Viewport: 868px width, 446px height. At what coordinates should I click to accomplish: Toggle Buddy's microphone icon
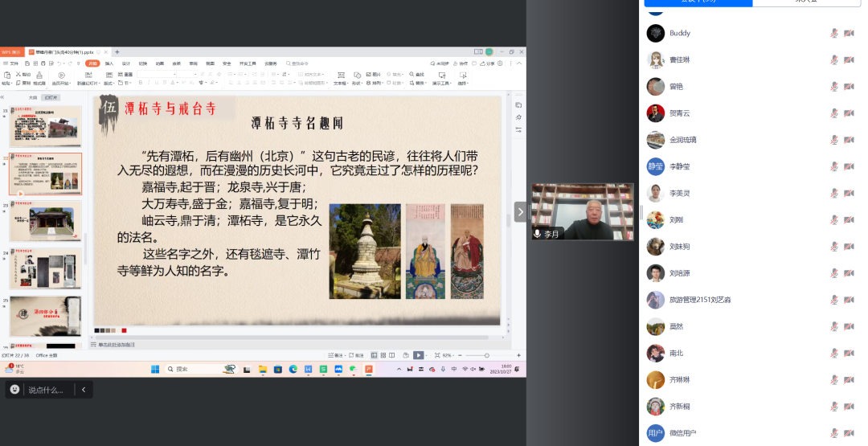click(x=834, y=33)
